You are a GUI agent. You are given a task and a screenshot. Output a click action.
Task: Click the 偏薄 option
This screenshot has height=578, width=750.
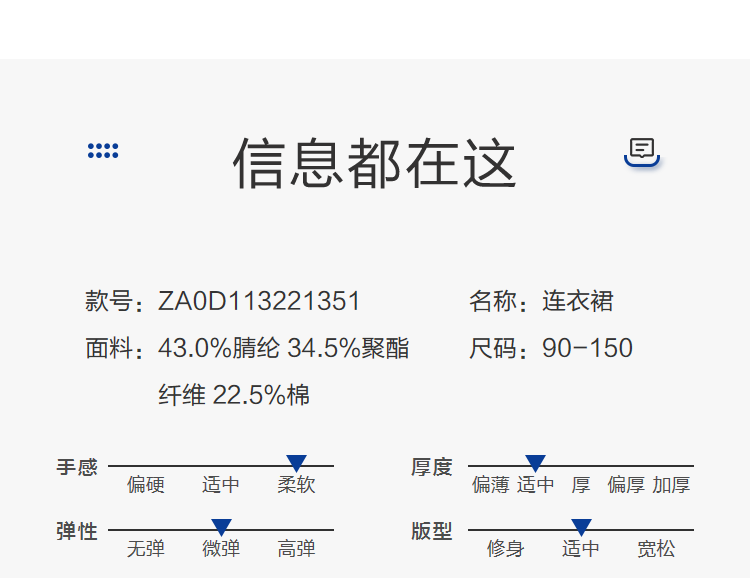[490, 485]
